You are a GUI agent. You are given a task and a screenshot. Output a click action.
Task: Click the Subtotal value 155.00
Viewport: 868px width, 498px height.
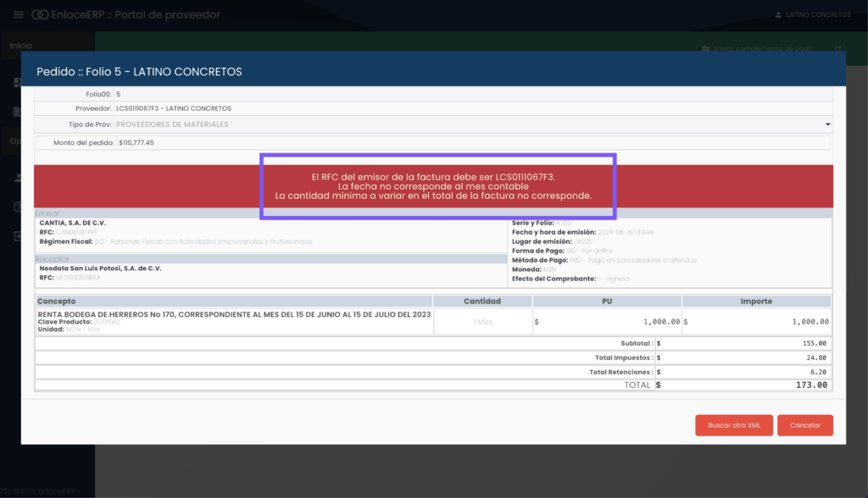[x=815, y=344]
